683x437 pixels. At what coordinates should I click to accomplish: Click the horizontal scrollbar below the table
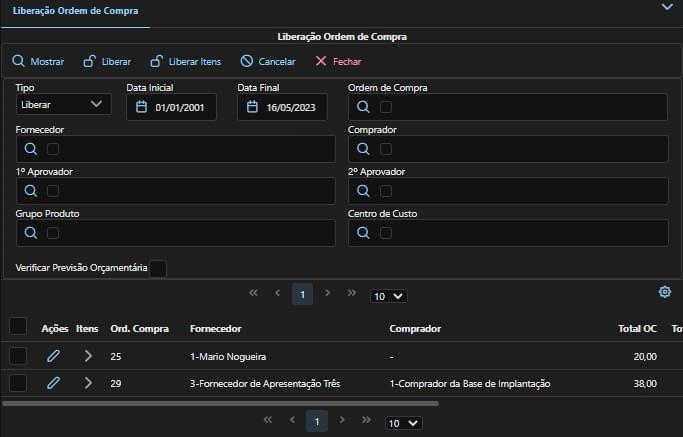click(x=220, y=403)
